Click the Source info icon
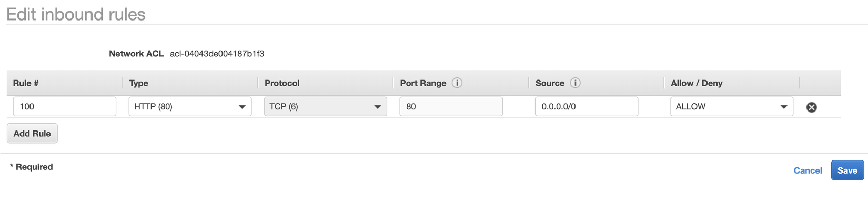 pos(575,83)
